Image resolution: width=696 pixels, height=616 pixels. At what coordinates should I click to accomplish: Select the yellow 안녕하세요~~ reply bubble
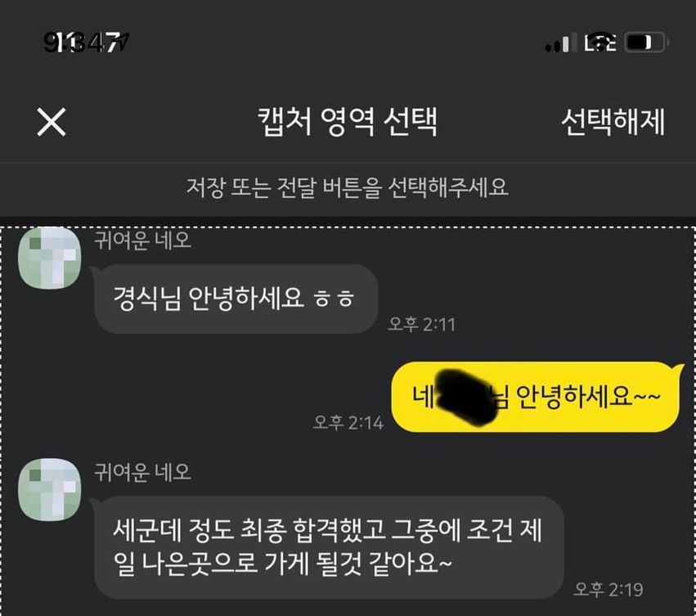click(x=537, y=397)
